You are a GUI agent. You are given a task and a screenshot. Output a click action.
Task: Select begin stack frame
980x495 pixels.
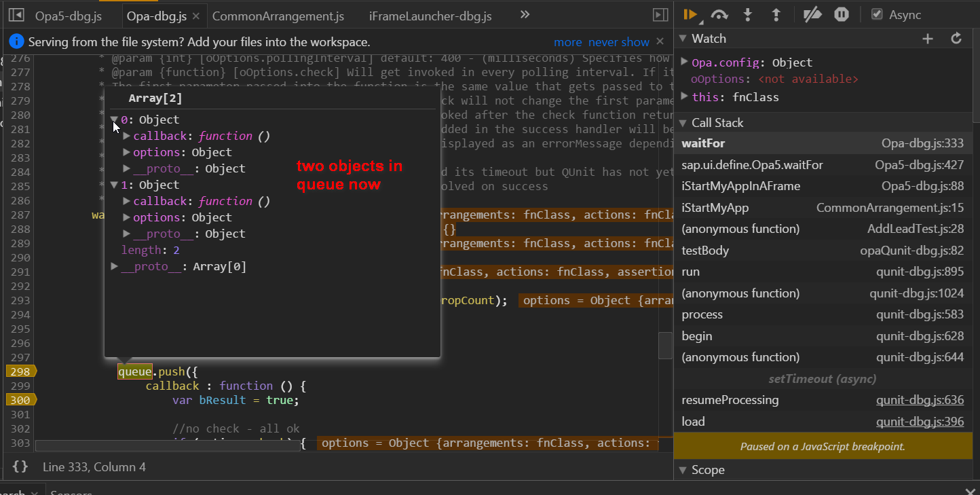823,336
